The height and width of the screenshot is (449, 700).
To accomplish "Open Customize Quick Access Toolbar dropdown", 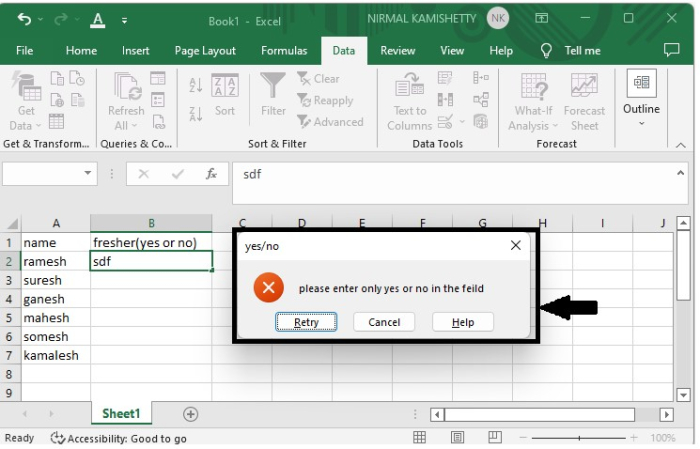I will (125, 21).
